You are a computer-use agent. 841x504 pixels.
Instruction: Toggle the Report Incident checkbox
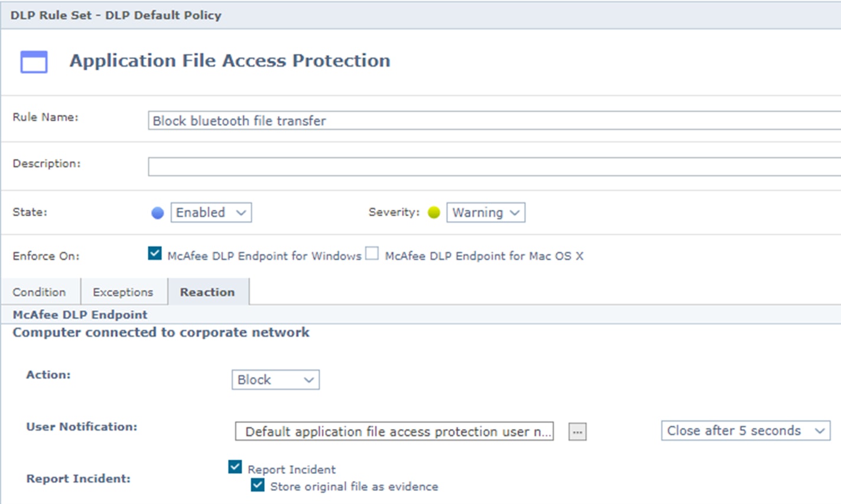(x=235, y=467)
